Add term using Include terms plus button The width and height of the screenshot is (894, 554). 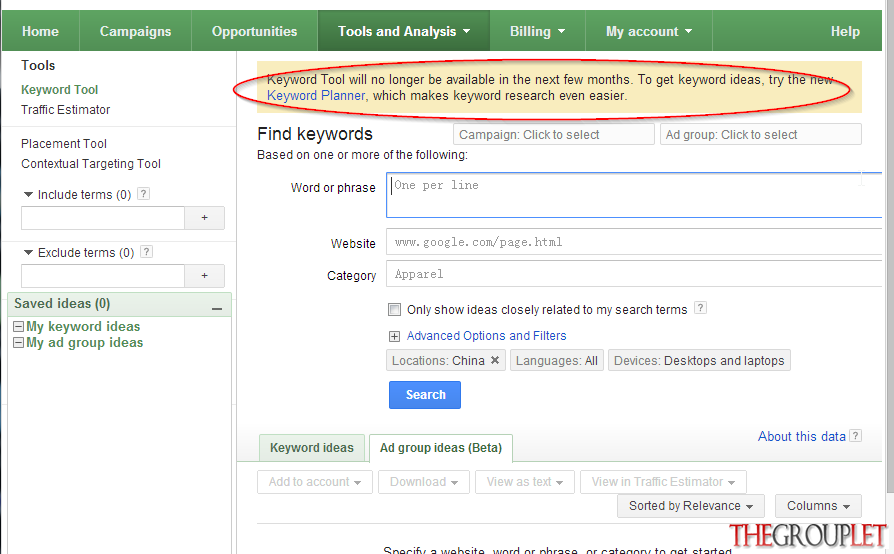[204, 218]
